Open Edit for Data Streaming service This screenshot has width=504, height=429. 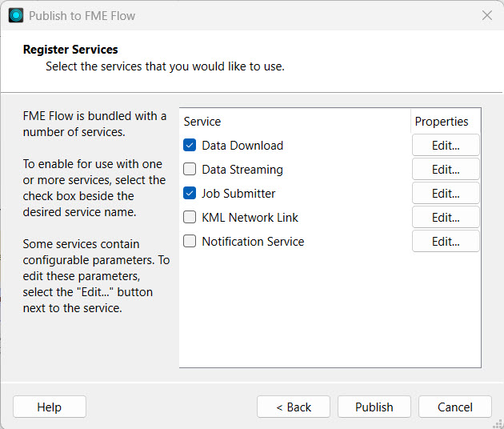[x=446, y=170]
